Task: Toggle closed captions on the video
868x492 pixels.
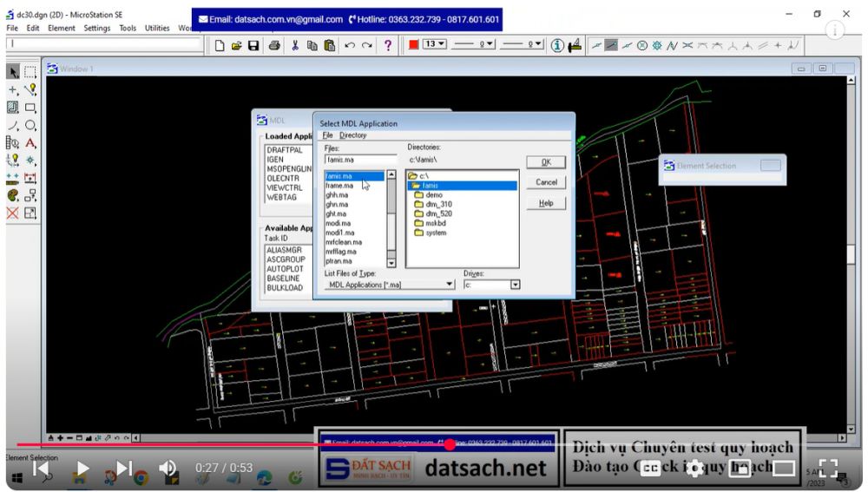Action: pos(650,468)
